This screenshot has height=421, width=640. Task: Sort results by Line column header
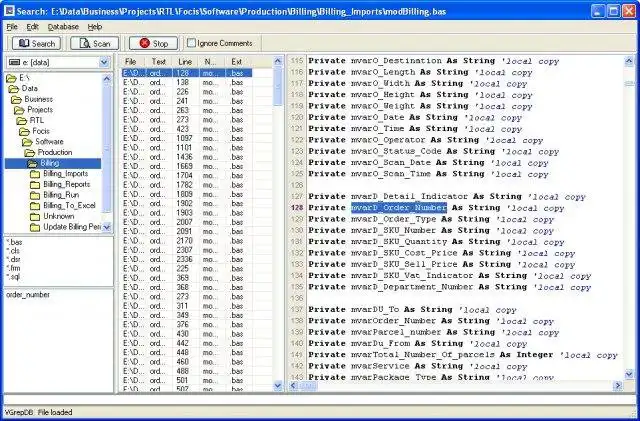185,62
